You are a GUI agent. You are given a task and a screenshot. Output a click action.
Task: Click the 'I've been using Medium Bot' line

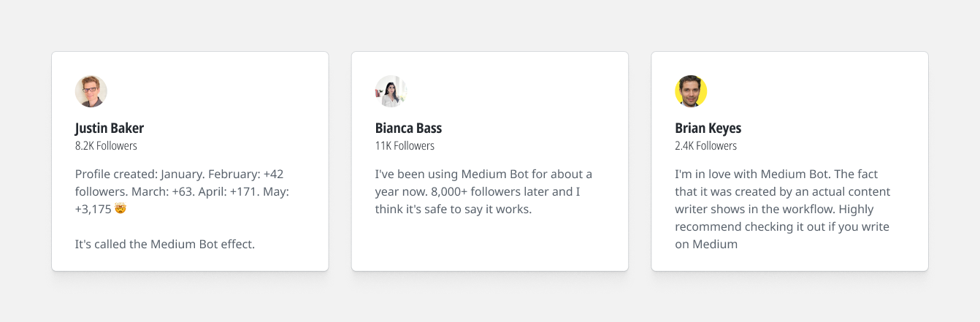[x=483, y=175]
